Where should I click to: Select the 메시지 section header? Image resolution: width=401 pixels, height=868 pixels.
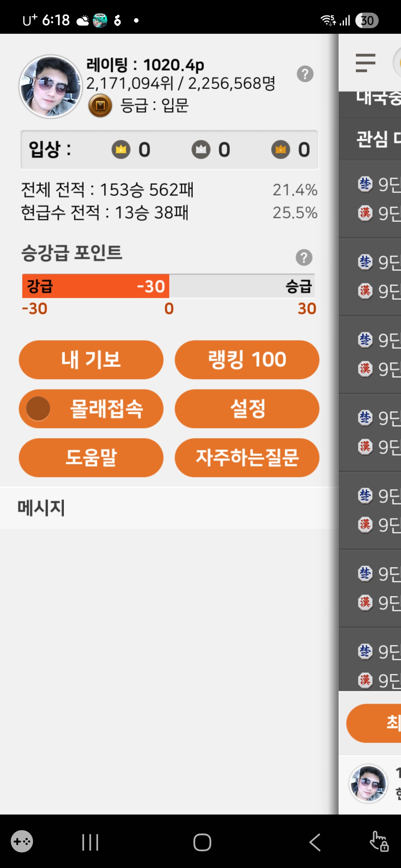click(41, 508)
